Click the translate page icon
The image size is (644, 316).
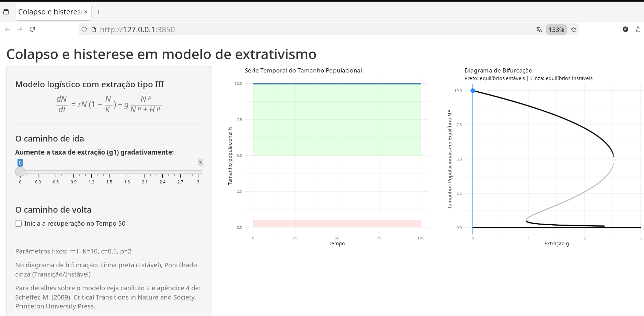click(539, 30)
